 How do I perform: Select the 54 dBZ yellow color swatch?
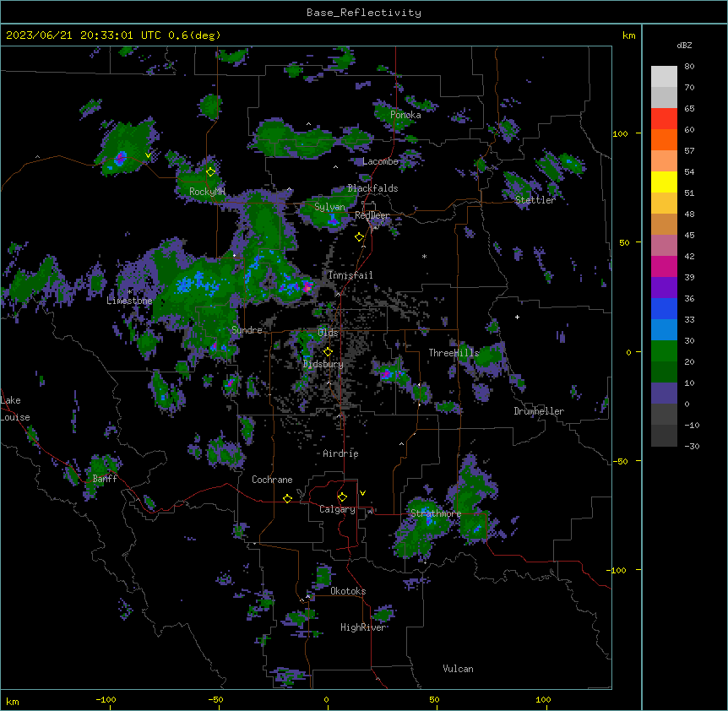tap(664, 182)
